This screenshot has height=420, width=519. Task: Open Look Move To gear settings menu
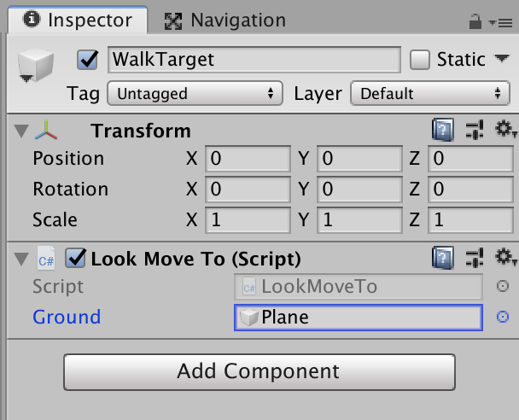[505, 257]
